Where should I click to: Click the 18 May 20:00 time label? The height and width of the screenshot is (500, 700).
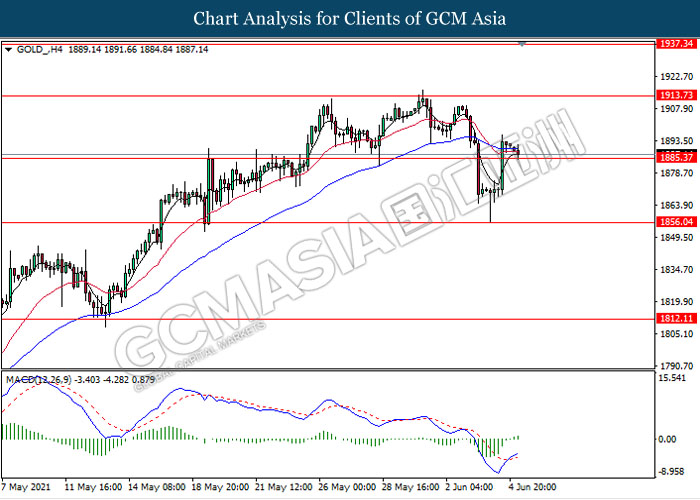click(220, 487)
